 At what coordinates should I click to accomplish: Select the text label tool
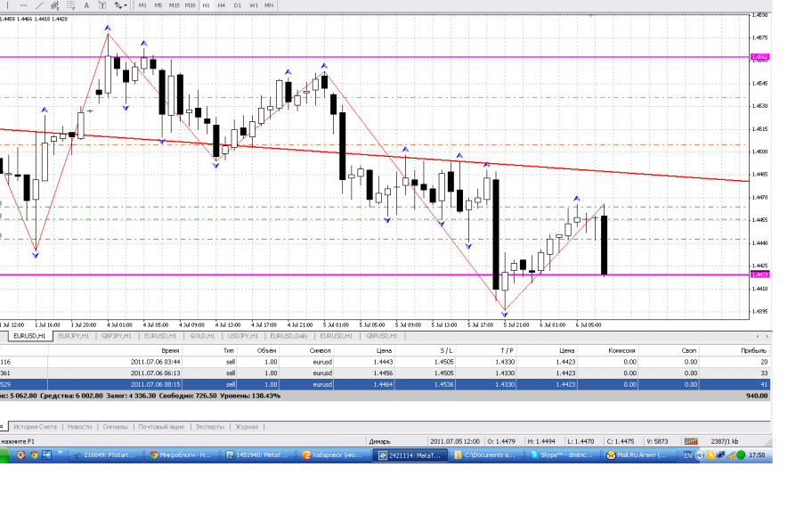click(103, 5)
